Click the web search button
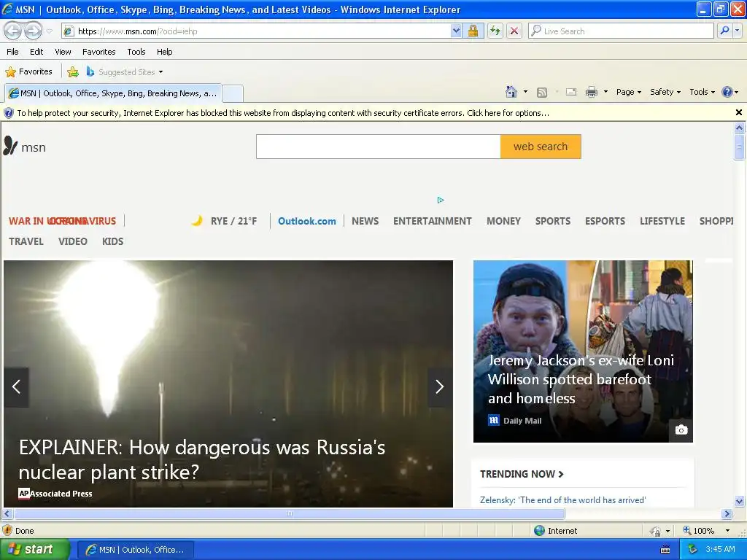Viewport: 747px width, 560px height. [541, 147]
